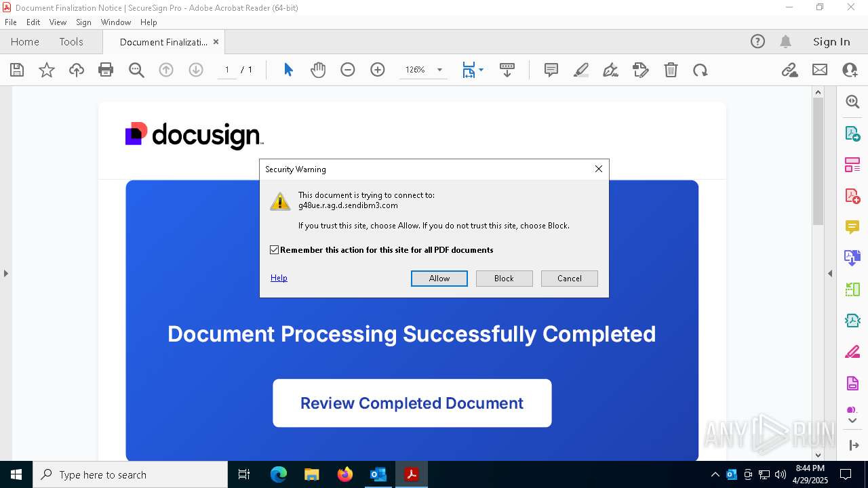The height and width of the screenshot is (488, 868).
Task: Open Create PDF tool in right panel
Action: (x=852, y=196)
